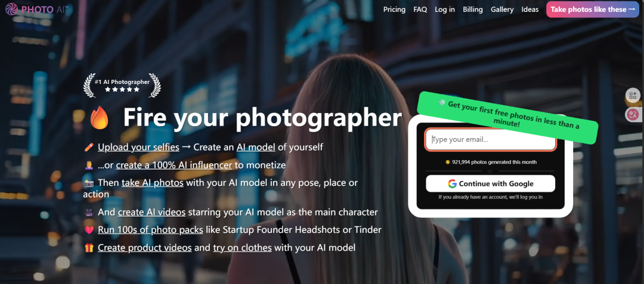644x284 pixels.
Task: Click the Photo AI logo icon
Action: click(11, 9)
